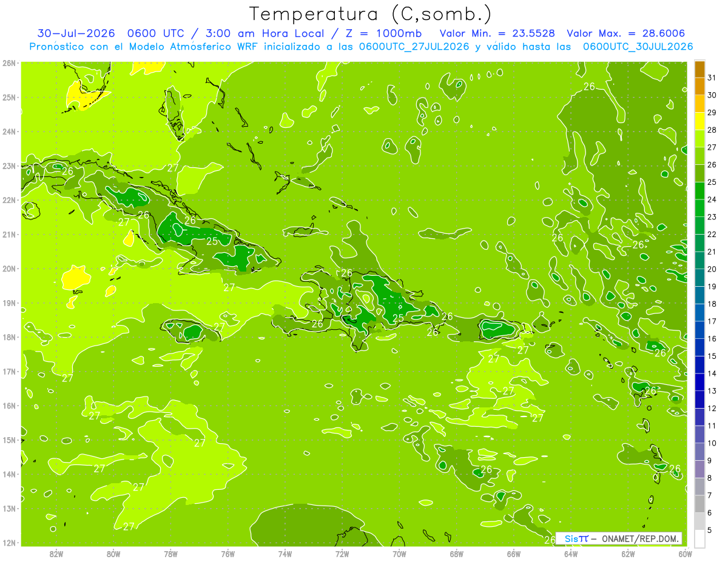This screenshot has height=562, width=728.
Task: Click the 12N latitude axis label
Action: [8, 543]
